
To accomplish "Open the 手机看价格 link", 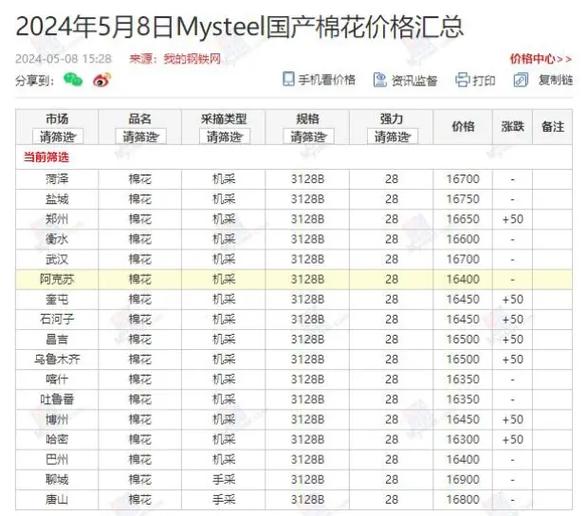I will coord(327,80).
